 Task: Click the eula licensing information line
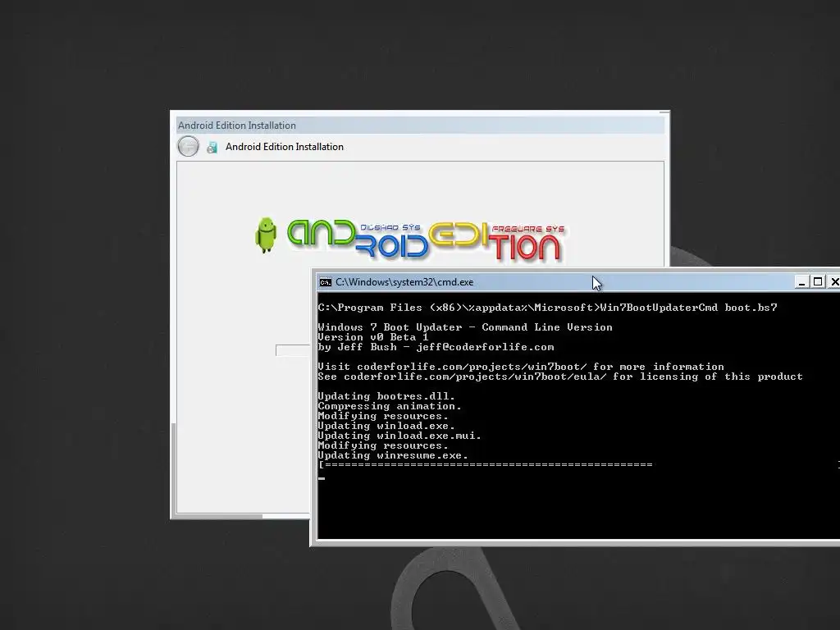point(560,377)
